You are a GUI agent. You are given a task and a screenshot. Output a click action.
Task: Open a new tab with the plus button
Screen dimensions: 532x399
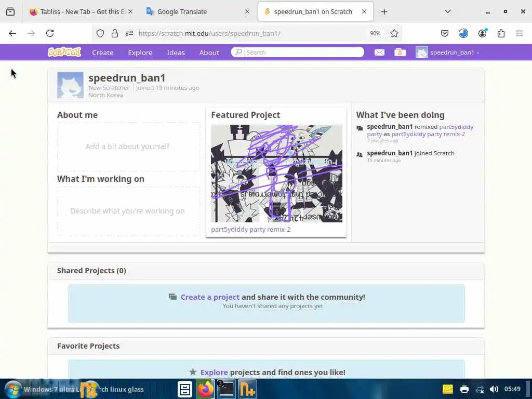click(384, 11)
